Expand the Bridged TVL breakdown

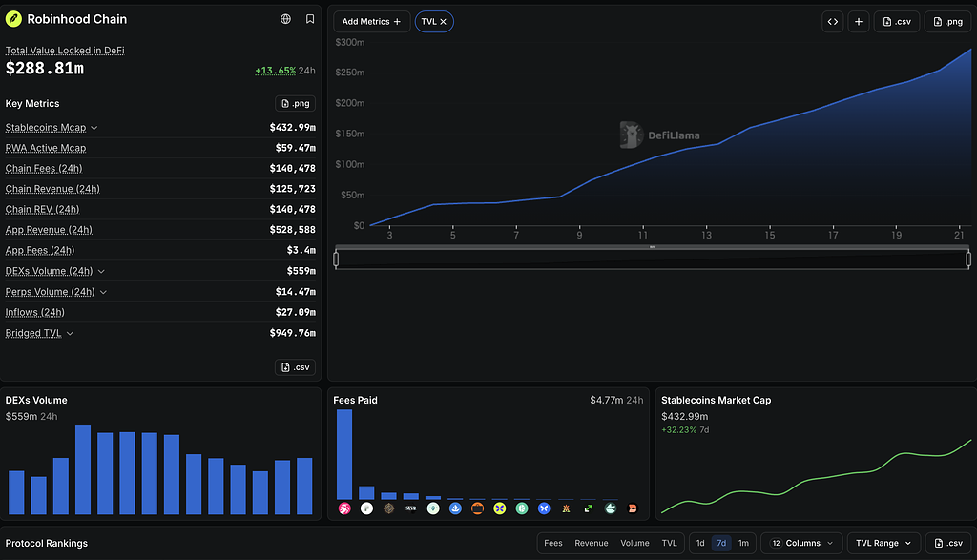70,333
